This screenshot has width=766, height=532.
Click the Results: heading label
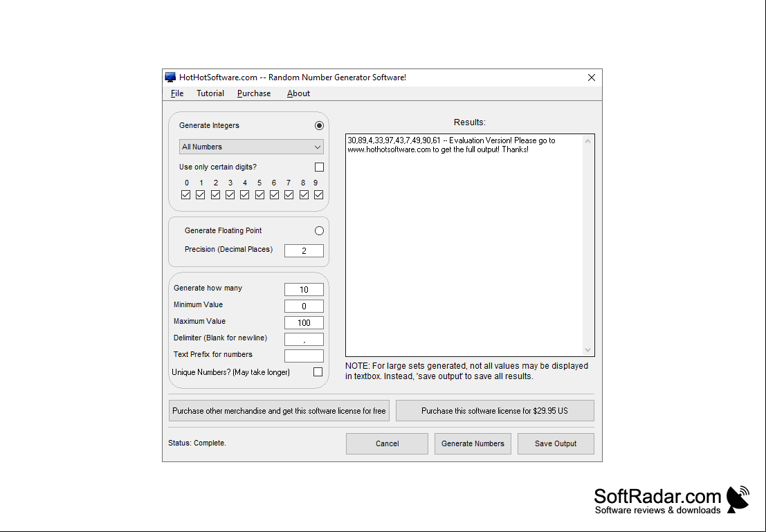coord(469,122)
